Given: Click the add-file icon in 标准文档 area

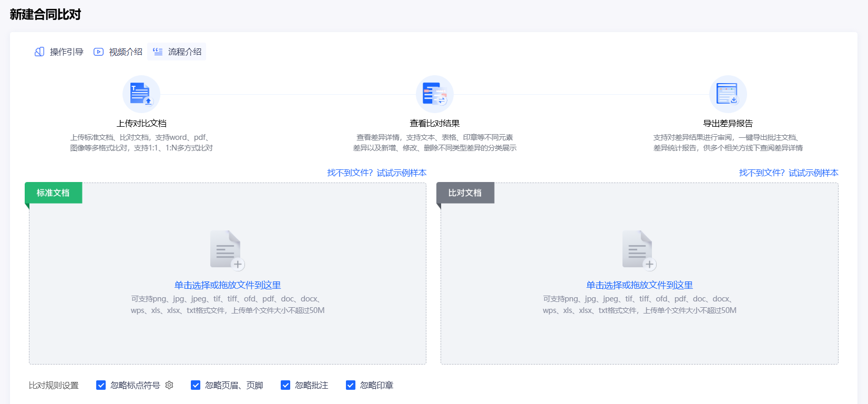Looking at the screenshot, I should [x=227, y=250].
